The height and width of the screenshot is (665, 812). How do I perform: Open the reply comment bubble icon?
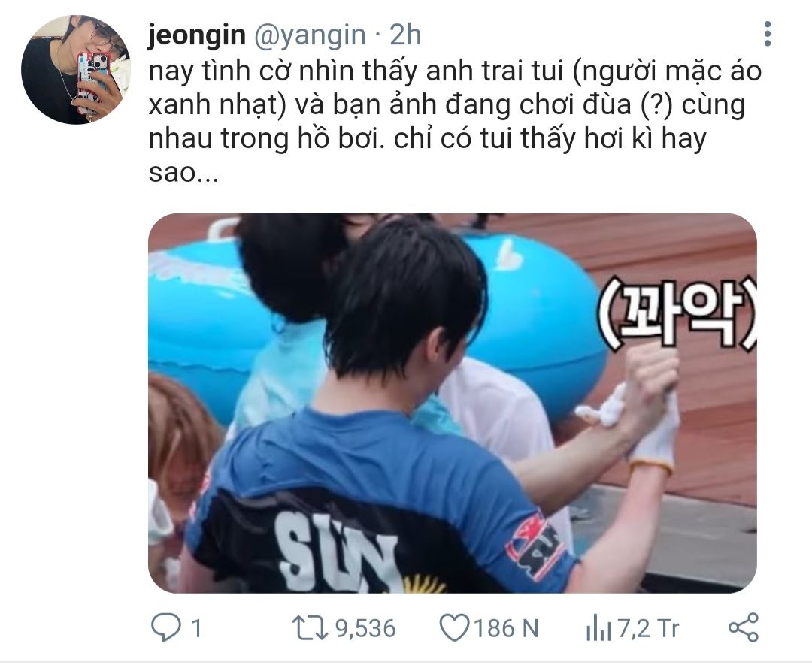coord(165,627)
